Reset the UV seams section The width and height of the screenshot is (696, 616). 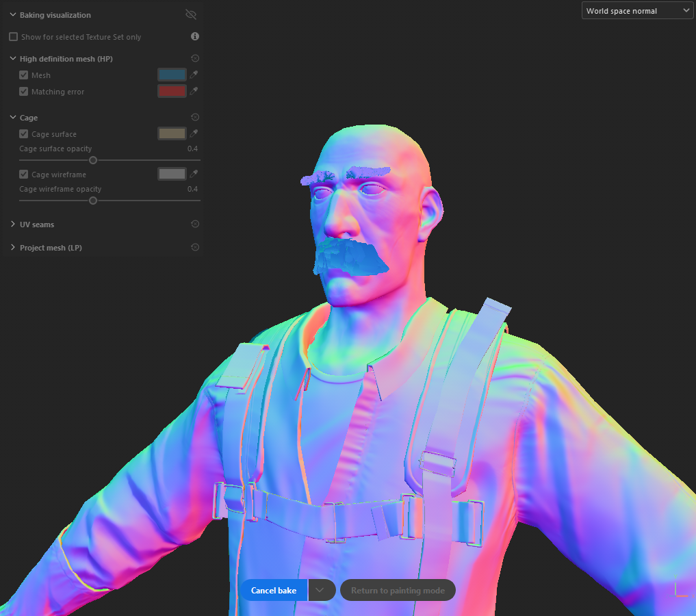click(195, 224)
